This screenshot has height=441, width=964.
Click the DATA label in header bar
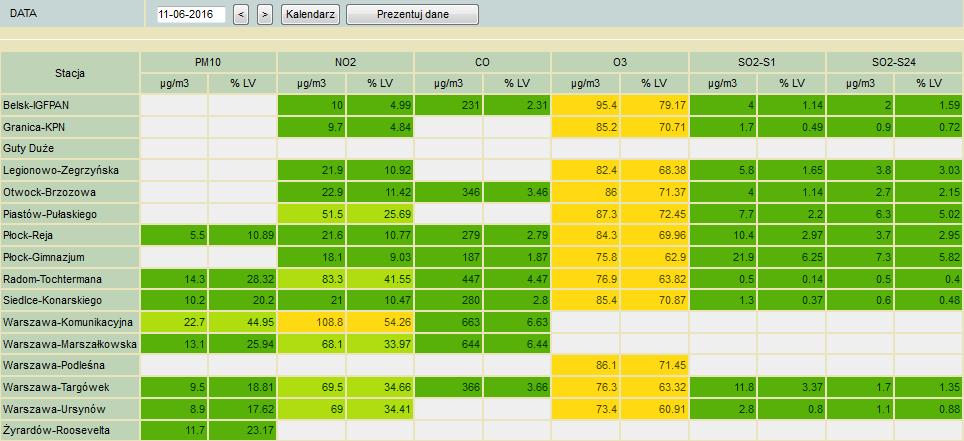point(23,13)
